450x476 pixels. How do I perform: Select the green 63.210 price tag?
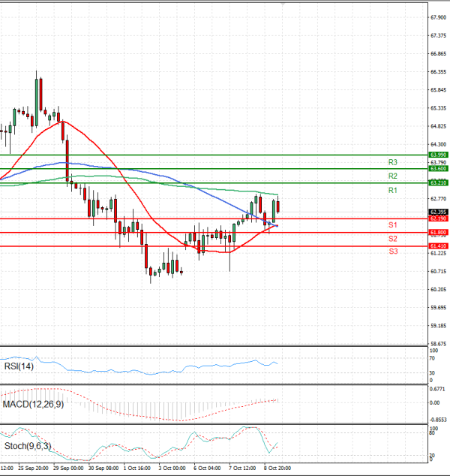(x=438, y=182)
